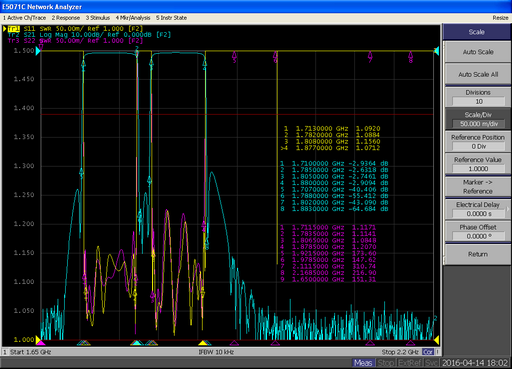Open the 2 Response menu

pos(66,18)
